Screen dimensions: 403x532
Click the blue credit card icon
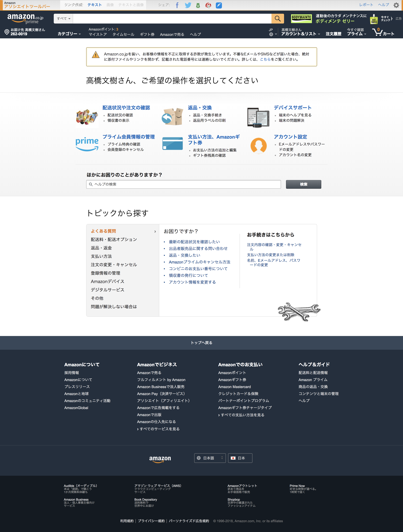pos(172,143)
